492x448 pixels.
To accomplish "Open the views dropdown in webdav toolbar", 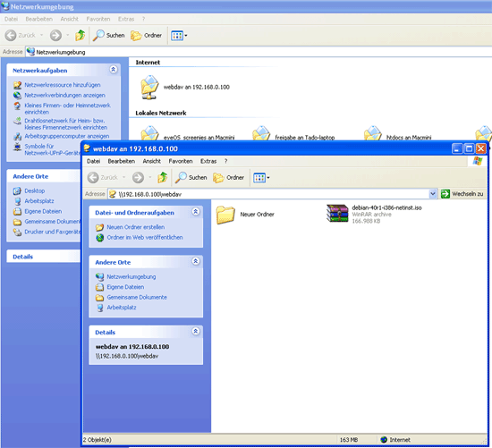I will click(x=261, y=178).
